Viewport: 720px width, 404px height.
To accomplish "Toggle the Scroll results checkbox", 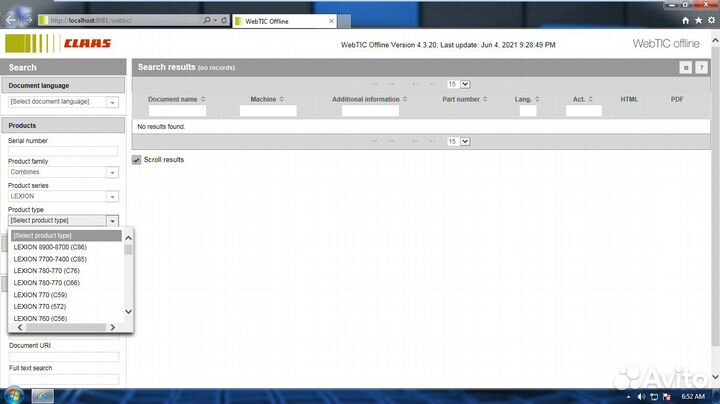I will (137, 160).
